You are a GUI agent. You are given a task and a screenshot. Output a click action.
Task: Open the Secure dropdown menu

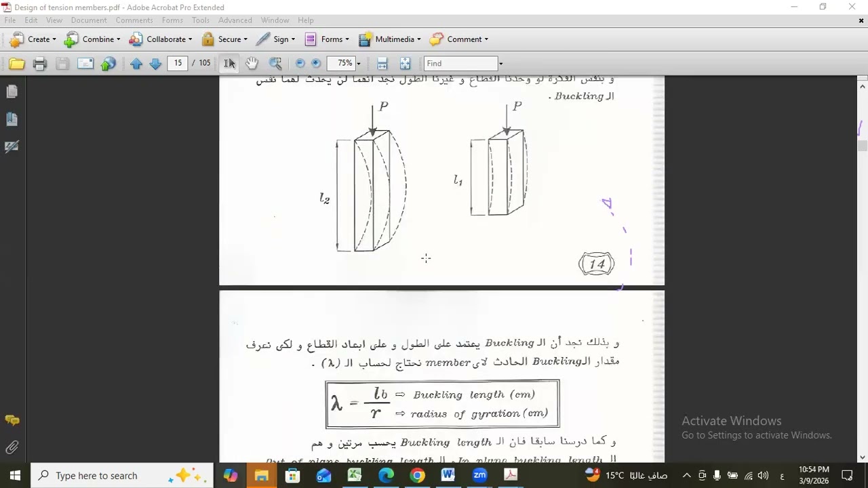pos(224,39)
